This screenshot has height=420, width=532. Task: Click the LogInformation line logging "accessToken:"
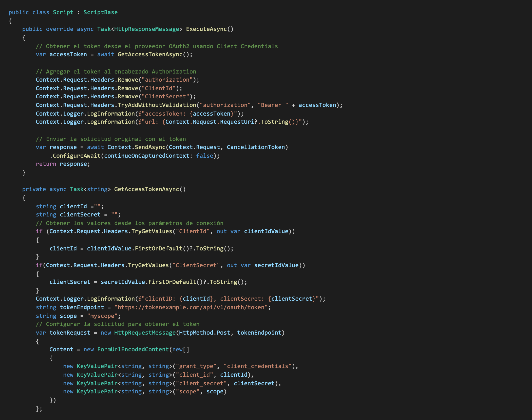click(140, 114)
